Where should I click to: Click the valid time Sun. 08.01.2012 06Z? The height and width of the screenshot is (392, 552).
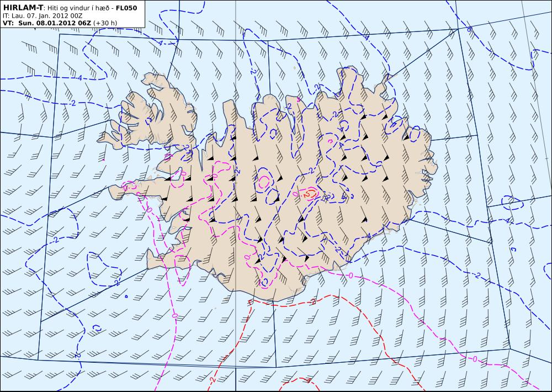click(55, 23)
